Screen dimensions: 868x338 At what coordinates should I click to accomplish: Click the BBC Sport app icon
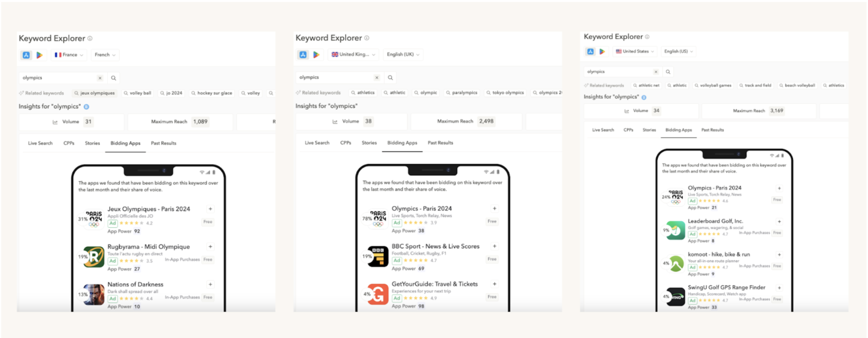(378, 257)
